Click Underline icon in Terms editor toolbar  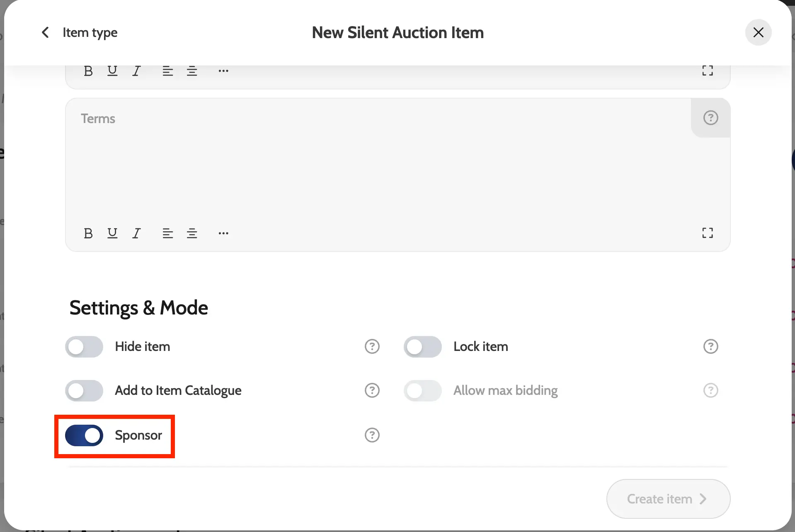click(112, 233)
